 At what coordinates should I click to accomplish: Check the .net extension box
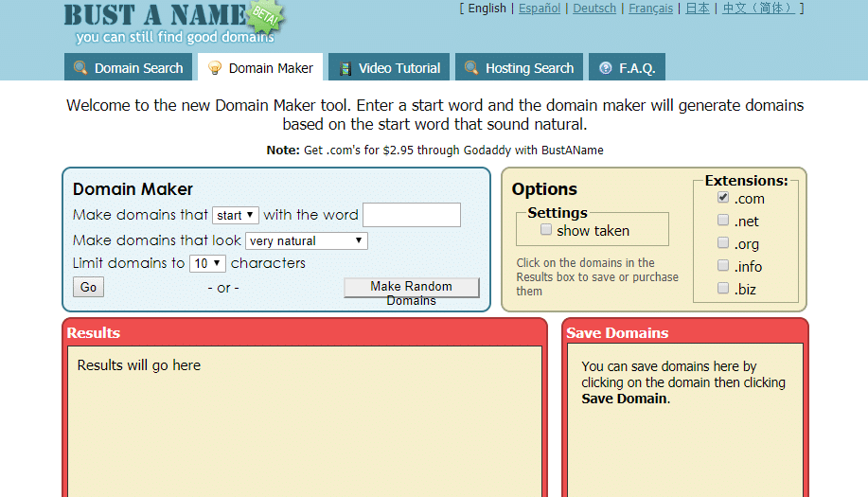click(x=723, y=220)
